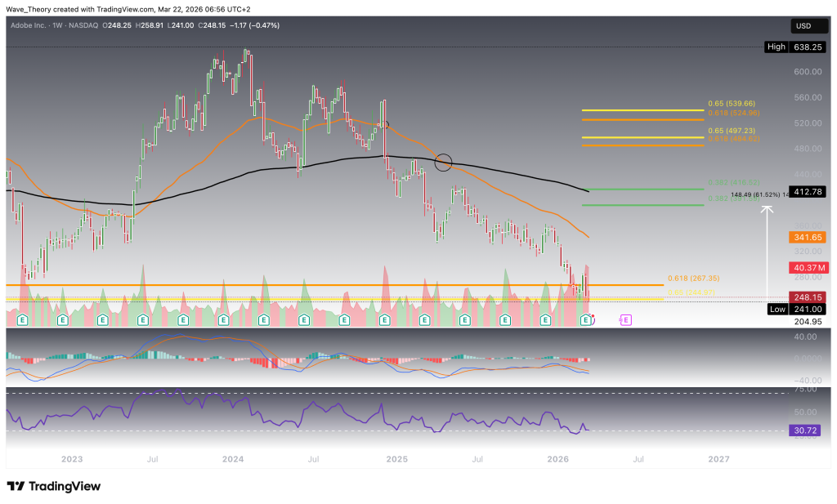The image size is (837, 504).
Task: Click the leftmost green earnings E marker
Action: (x=23, y=320)
